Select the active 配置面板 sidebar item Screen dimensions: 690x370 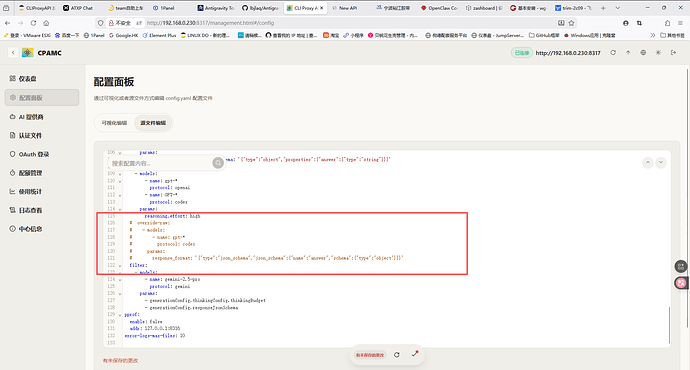click(x=42, y=98)
